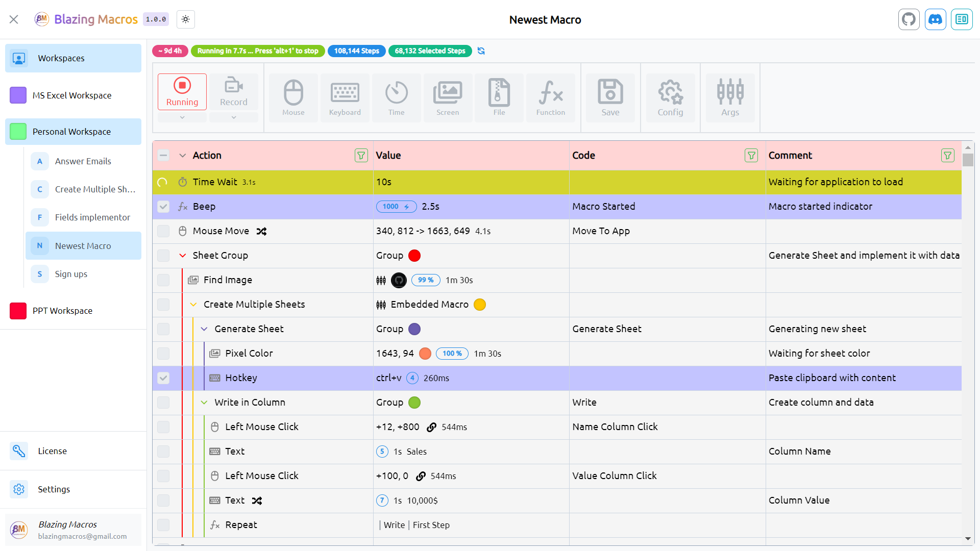980x551 pixels.
Task: Click the randomize icon on Text 10,000$ row
Action: point(257,500)
